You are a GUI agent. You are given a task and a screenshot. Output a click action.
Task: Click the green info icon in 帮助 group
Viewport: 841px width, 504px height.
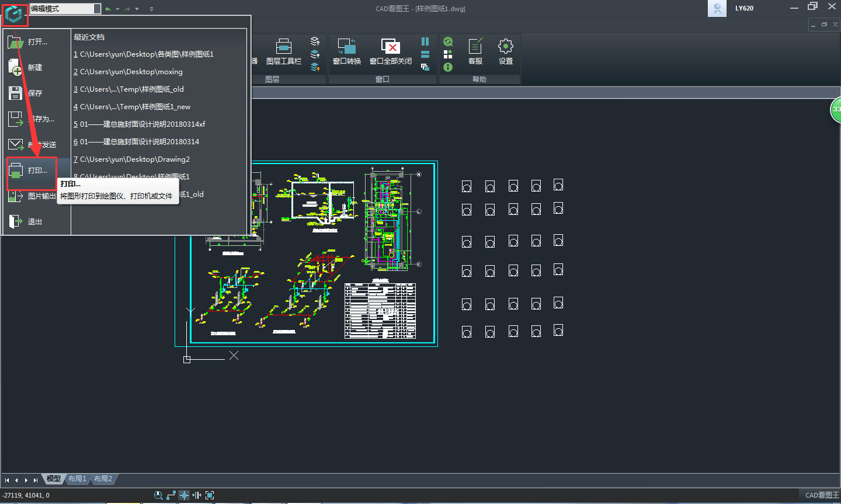coord(448,68)
